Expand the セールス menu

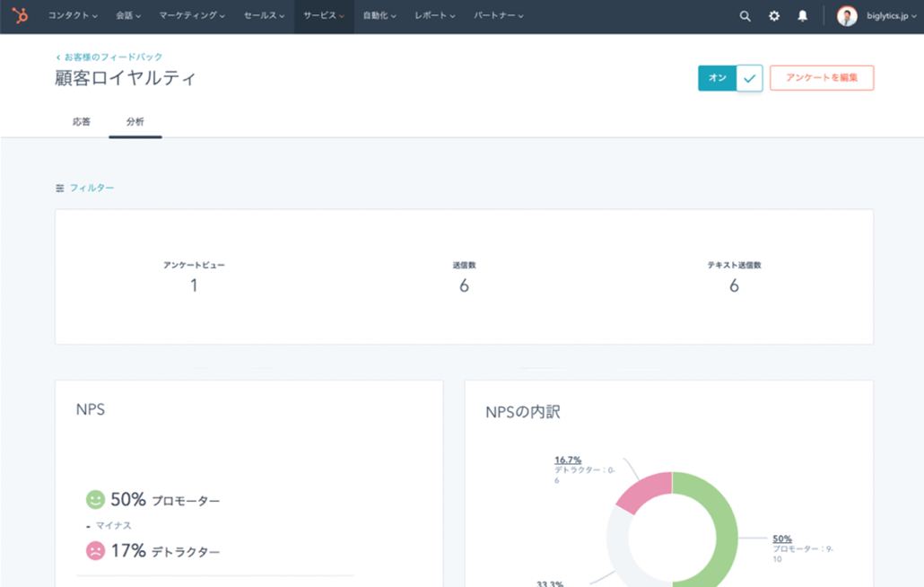[264, 16]
